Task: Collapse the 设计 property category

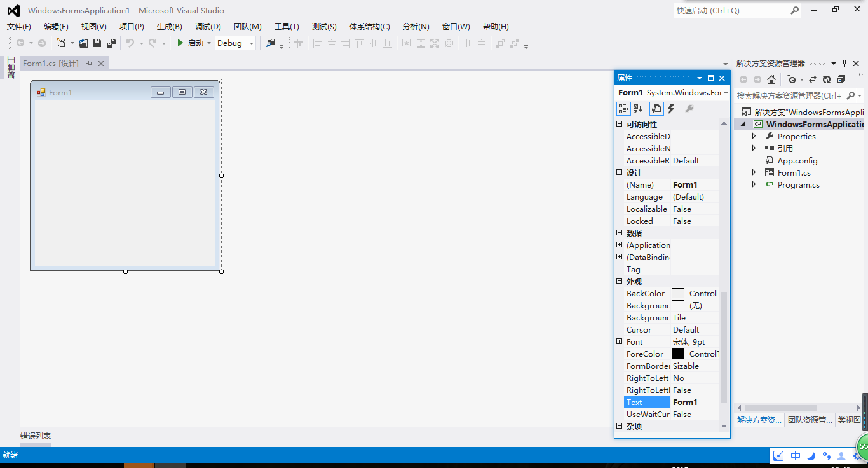Action: click(x=620, y=173)
